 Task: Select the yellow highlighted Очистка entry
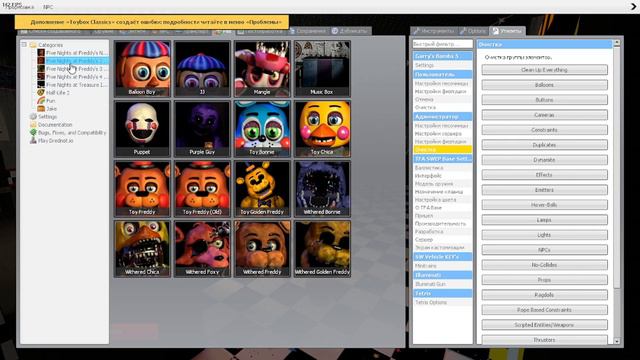(x=442, y=149)
